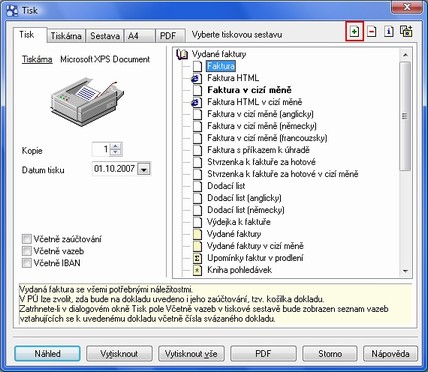
Task: Select Dodací list (anglicky) report
Action: pos(244,198)
